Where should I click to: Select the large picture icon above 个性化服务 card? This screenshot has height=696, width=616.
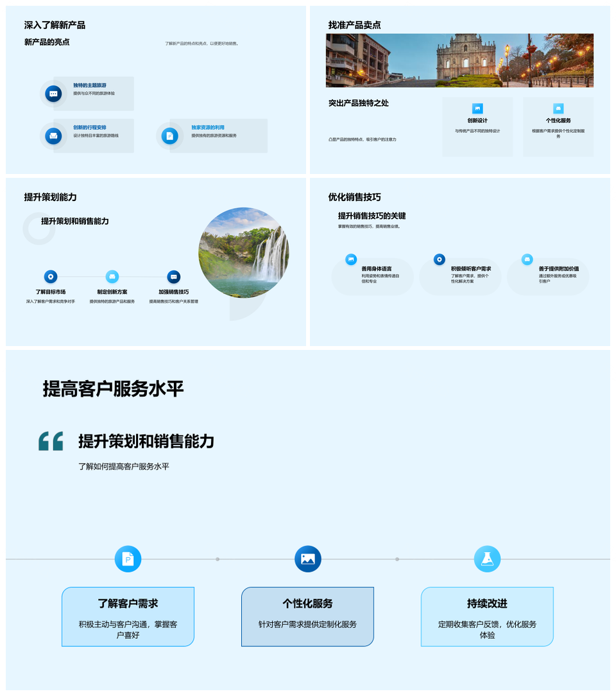tap(307, 559)
